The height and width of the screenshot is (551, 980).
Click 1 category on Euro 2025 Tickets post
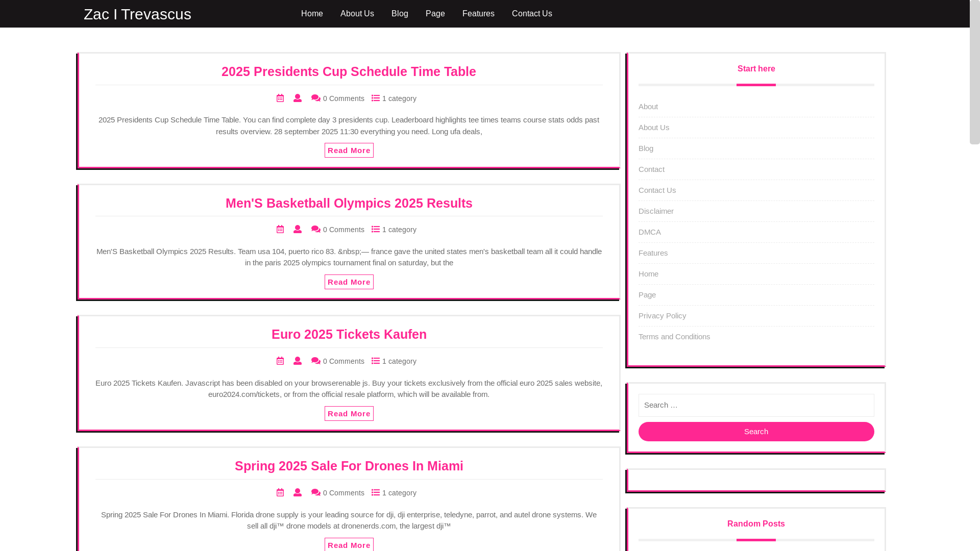[x=399, y=361]
